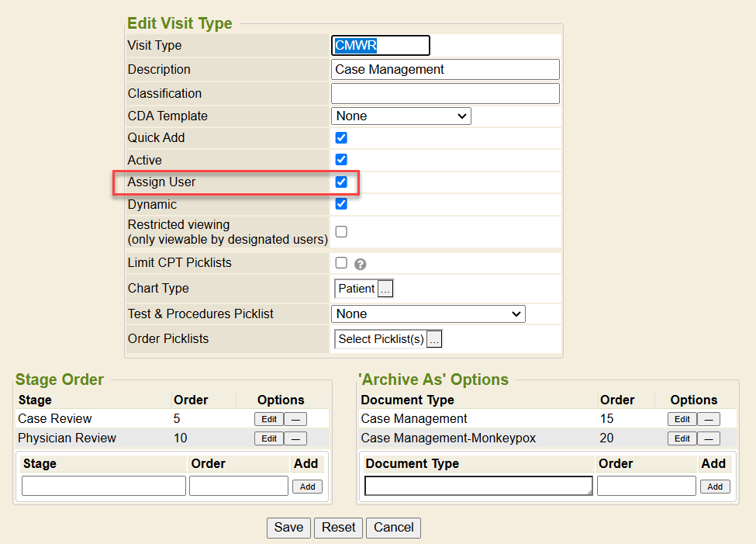Click into the Description text field
The height and width of the screenshot is (544, 756).
click(444, 69)
